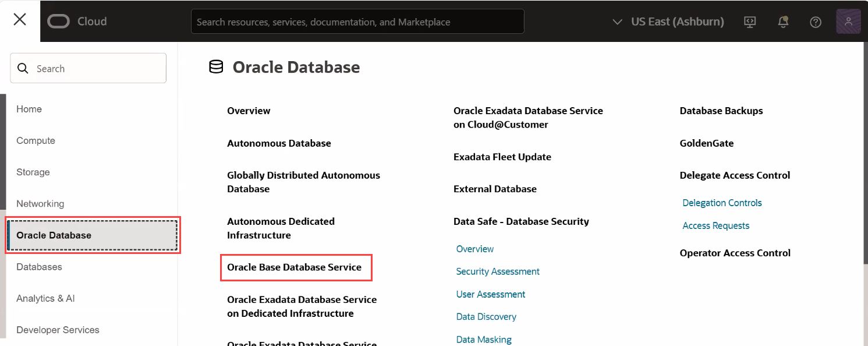This screenshot has height=346, width=868.
Task: Select Developer Services in the navigation menu
Action: pyautogui.click(x=58, y=330)
